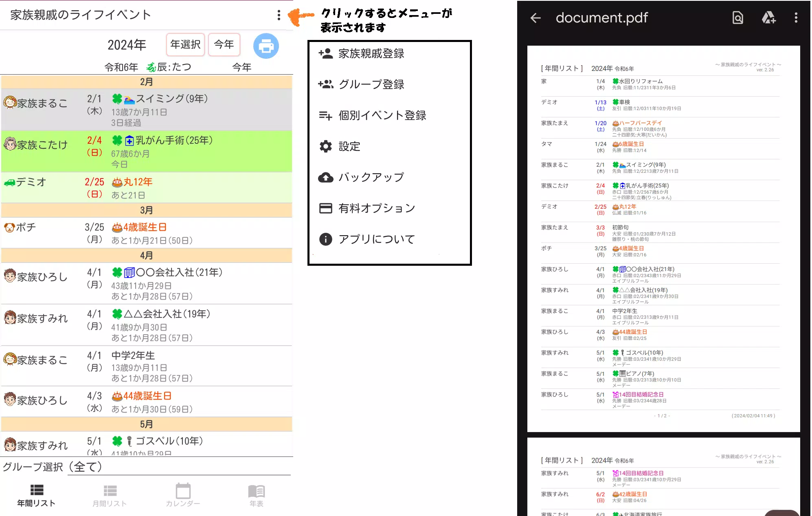
Task: Select the 4月 month header
Action: (x=147, y=256)
